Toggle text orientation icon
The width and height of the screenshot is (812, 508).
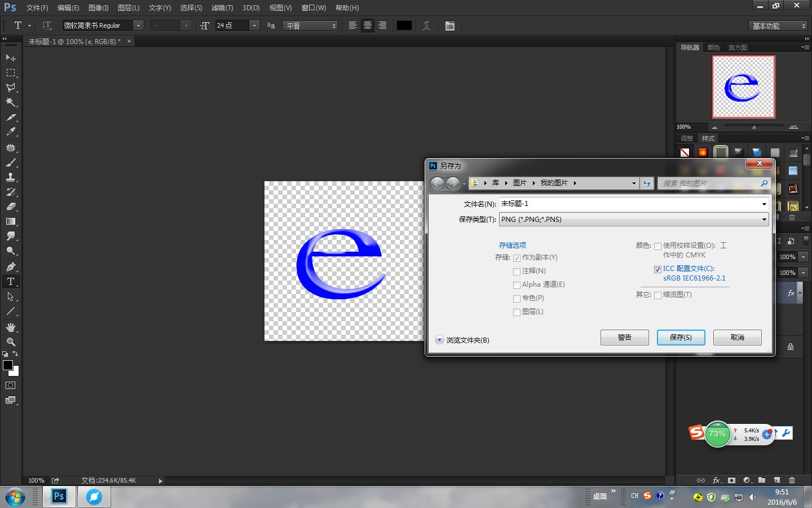point(47,25)
